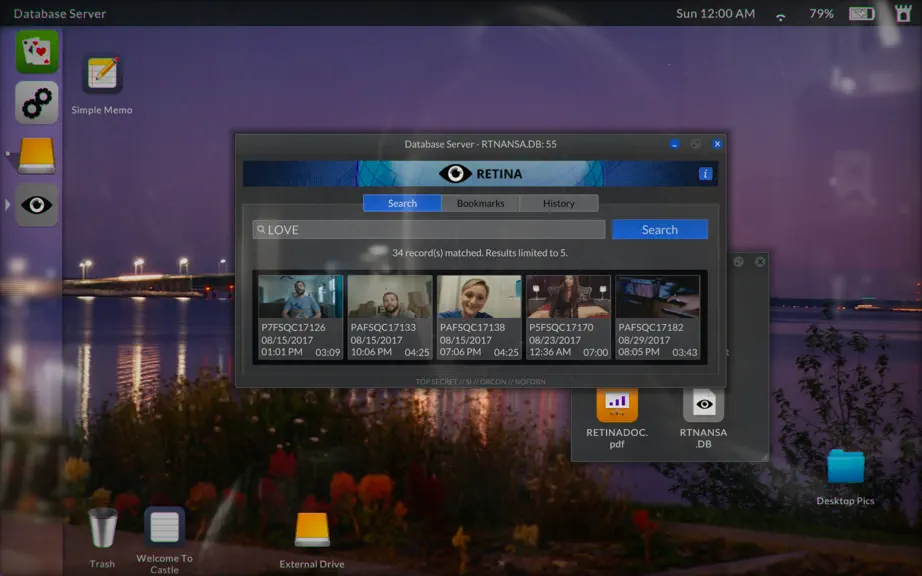This screenshot has width=922, height=576.
Task: Click the TOP SECRET classification footer
Action: pyautogui.click(x=480, y=381)
